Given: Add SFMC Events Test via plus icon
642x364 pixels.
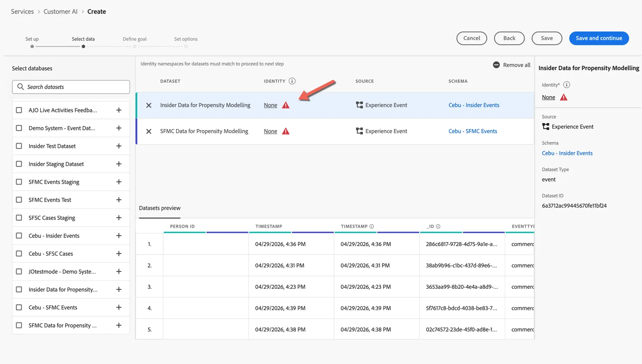Looking at the screenshot, I should 119,200.
